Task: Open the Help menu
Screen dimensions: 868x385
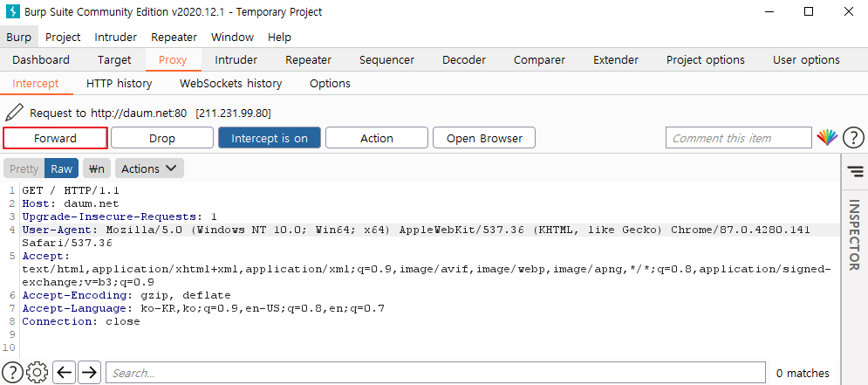Action: click(x=279, y=38)
